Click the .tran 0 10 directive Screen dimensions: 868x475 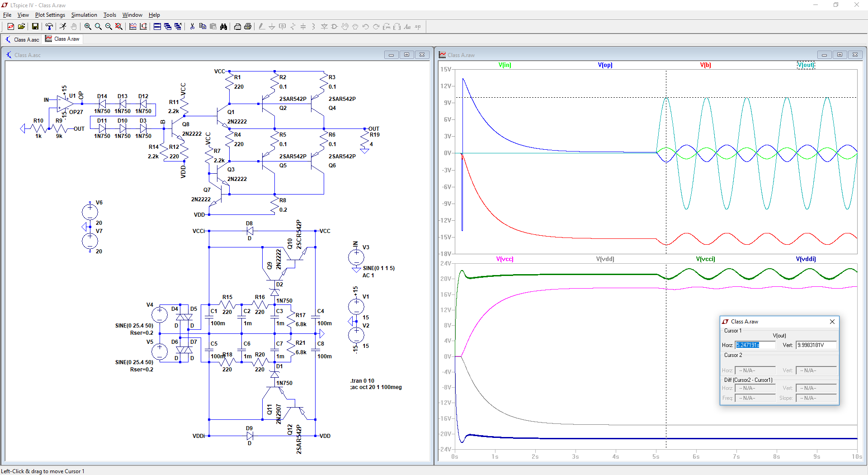point(362,381)
